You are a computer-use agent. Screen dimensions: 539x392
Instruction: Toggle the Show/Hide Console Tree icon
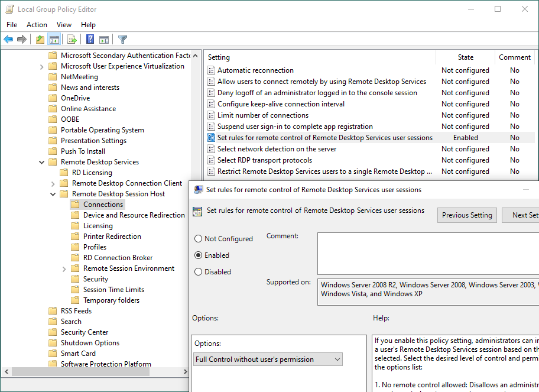click(54, 40)
